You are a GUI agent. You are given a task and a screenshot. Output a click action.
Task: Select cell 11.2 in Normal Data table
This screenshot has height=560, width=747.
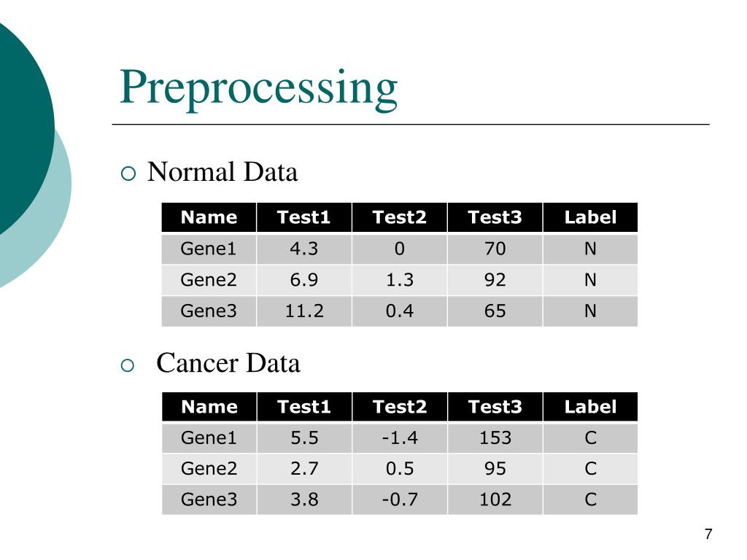point(304,311)
